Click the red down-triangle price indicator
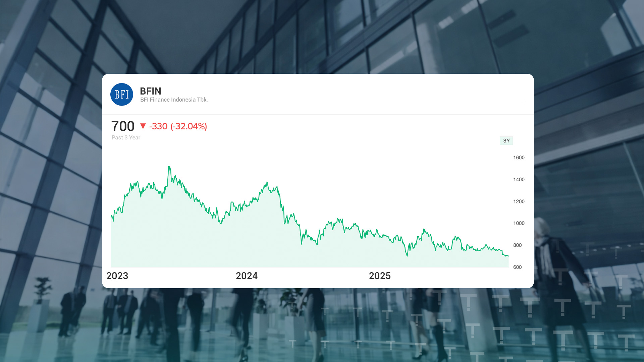 [x=143, y=126]
